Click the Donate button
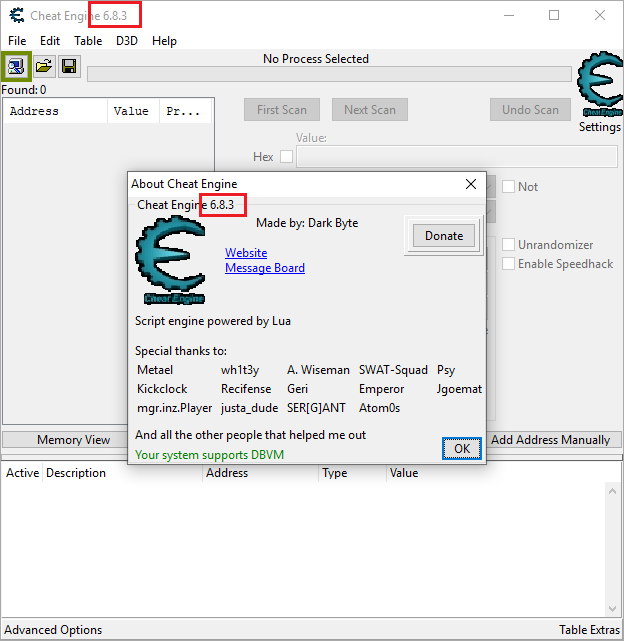This screenshot has height=641, width=624. tap(444, 235)
